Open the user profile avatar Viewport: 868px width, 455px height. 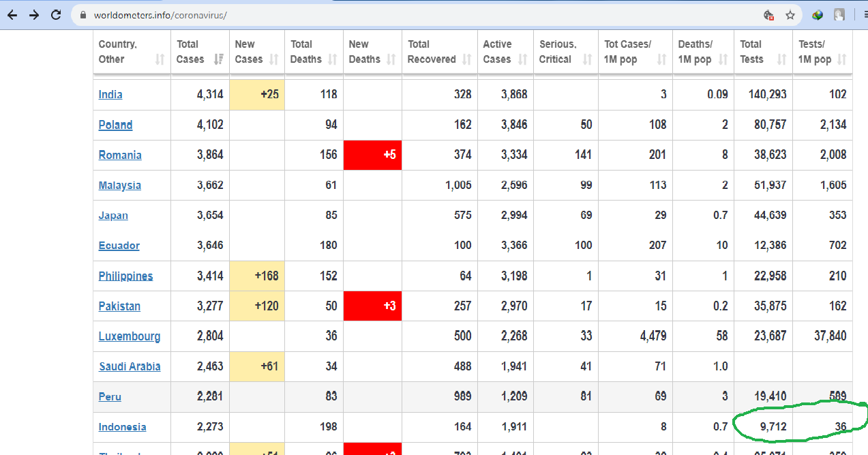839,15
